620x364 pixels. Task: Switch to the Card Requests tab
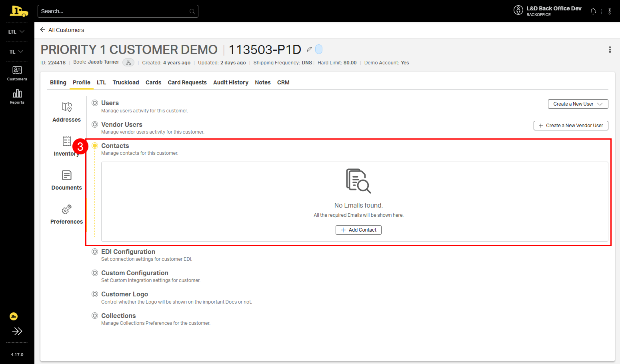coord(187,82)
